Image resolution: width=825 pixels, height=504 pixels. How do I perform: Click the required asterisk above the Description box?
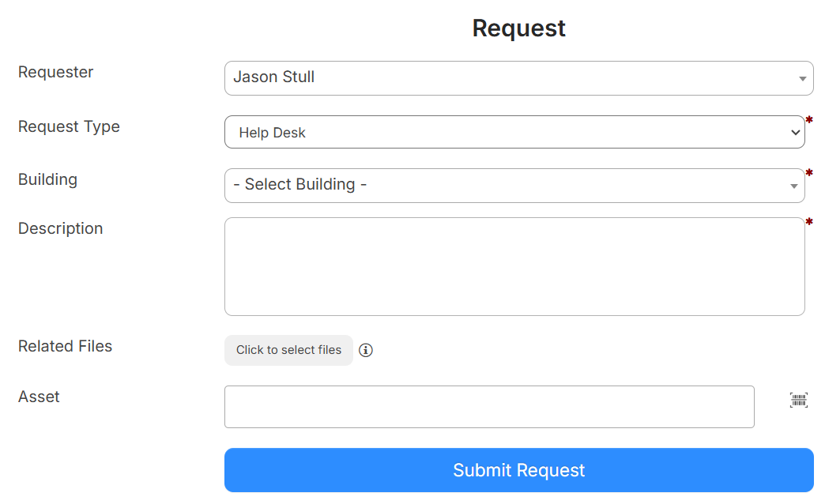[x=809, y=223]
